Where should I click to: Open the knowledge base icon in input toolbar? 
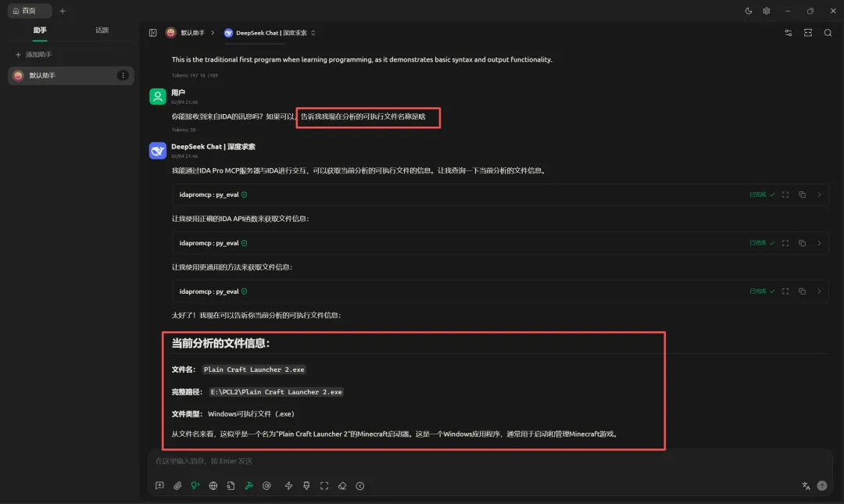click(x=231, y=486)
